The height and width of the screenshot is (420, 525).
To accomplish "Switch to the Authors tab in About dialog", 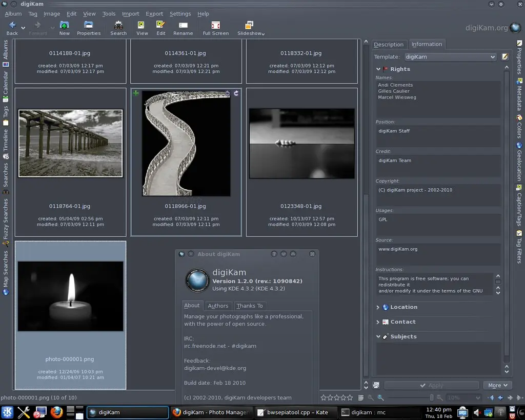I will 218,306.
